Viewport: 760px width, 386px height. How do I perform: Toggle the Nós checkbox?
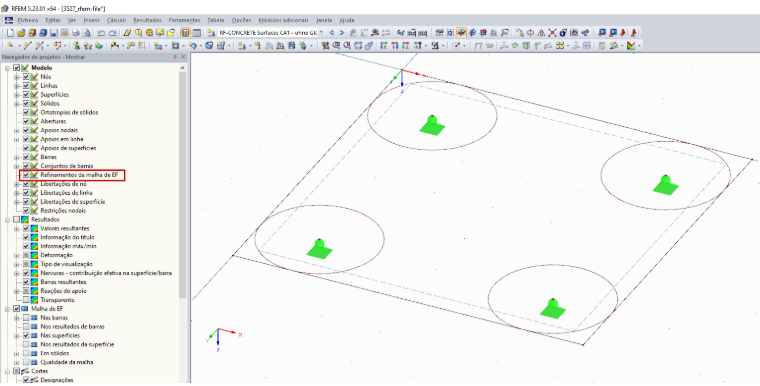click(26, 77)
